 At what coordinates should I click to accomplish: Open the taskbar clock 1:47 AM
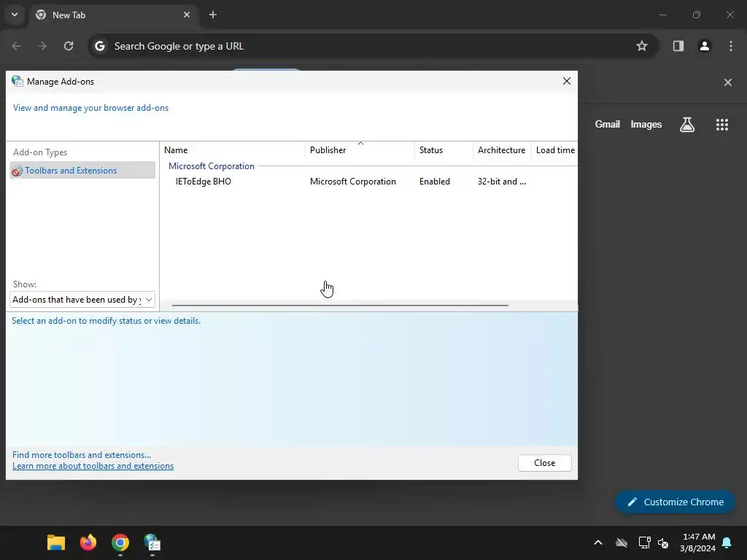(x=697, y=542)
